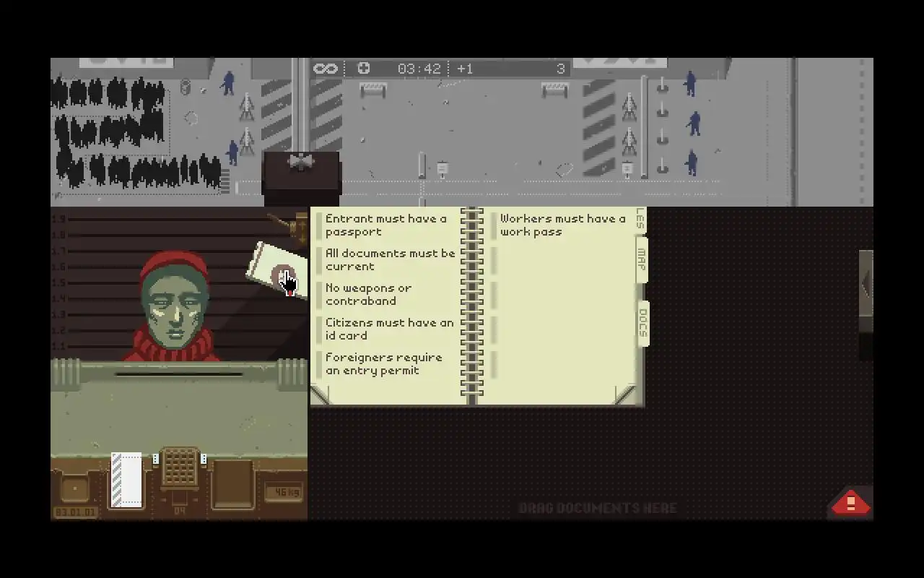Click the plus-in-circle icon beside the timer
The width and height of the screenshot is (924, 578).
tap(364, 68)
